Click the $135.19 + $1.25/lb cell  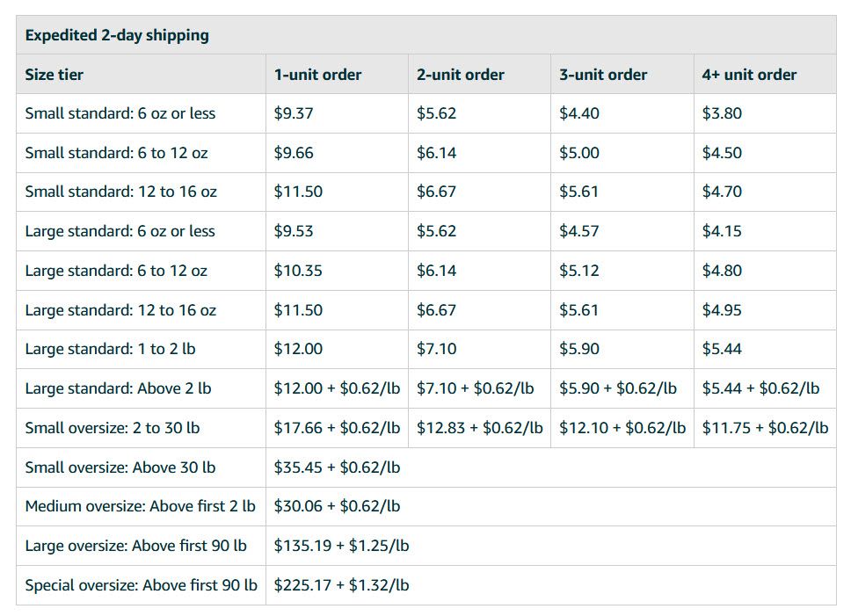pos(341,546)
